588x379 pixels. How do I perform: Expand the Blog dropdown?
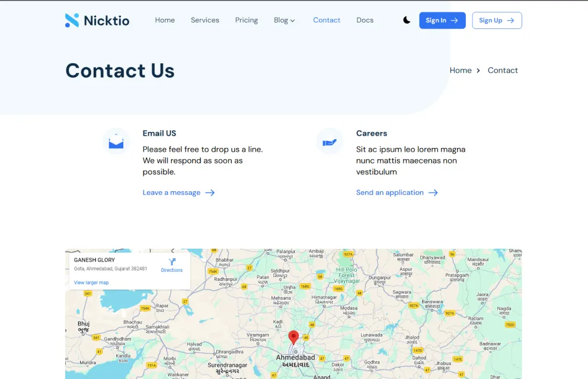(x=285, y=20)
